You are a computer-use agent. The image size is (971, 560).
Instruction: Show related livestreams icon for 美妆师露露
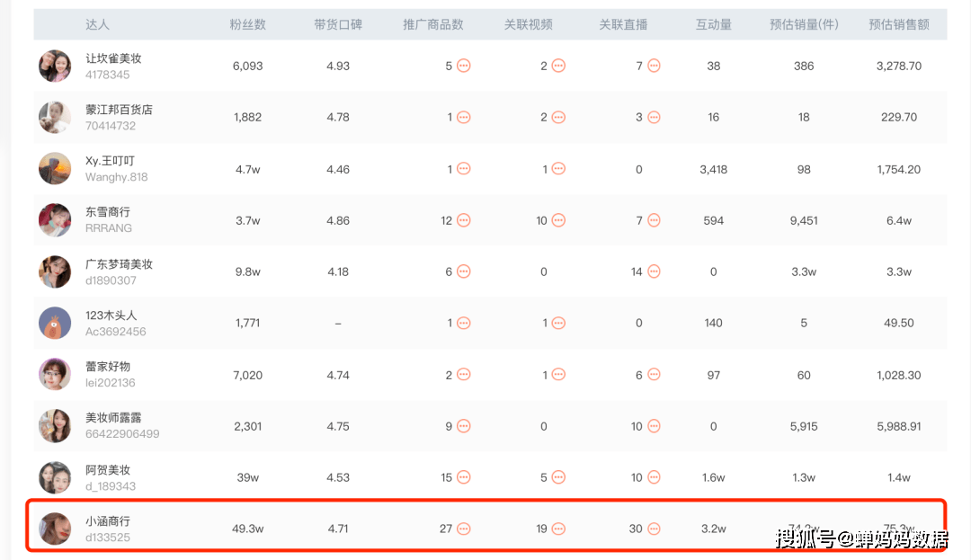point(654,426)
